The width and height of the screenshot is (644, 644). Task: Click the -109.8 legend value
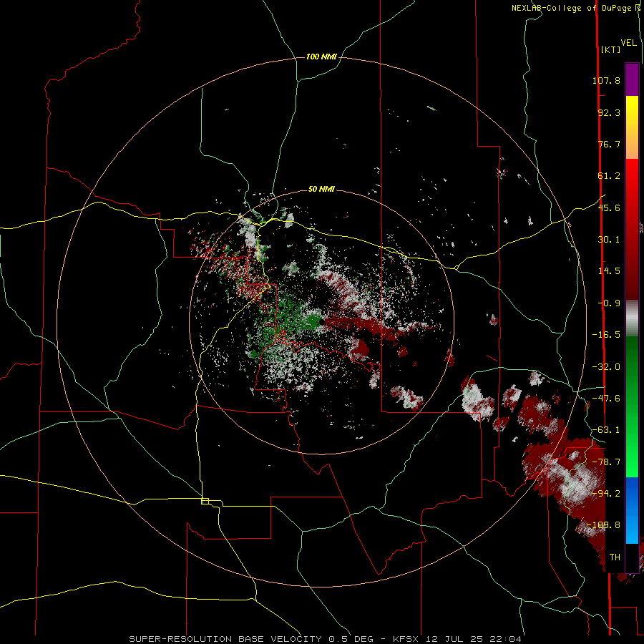(x=603, y=525)
